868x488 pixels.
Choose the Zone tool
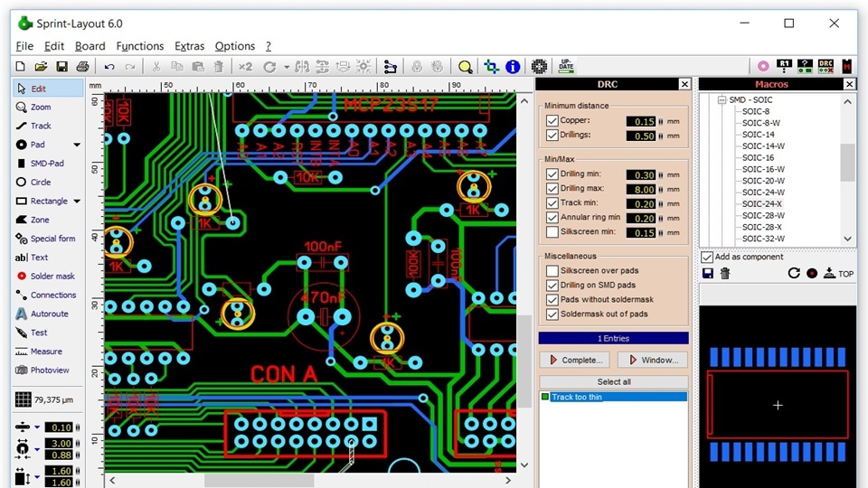click(33, 220)
